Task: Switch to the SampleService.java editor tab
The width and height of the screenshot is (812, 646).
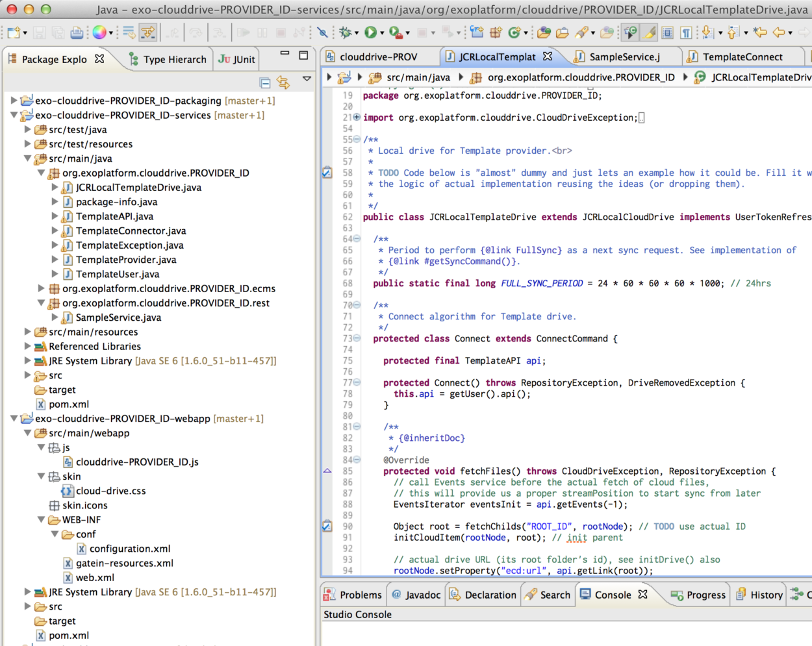Action: (624, 57)
